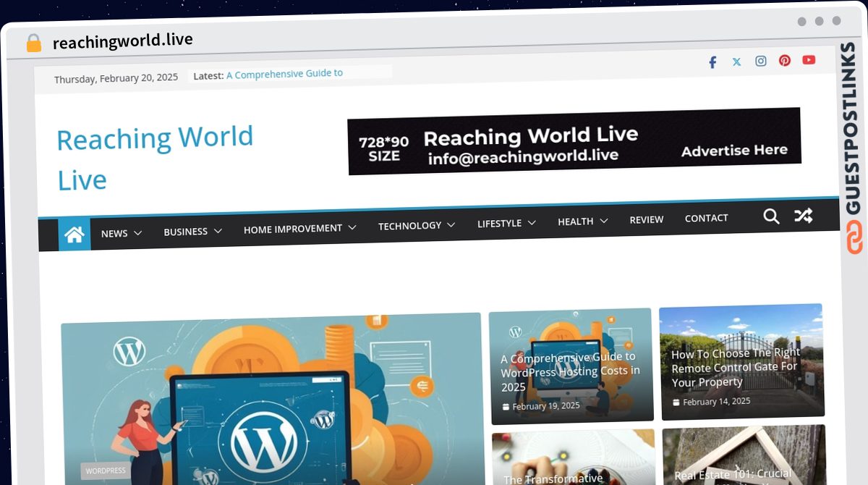This screenshot has height=485, width=868.
Task: Open the search magnifier icon
Action: (x=772, y=216)
